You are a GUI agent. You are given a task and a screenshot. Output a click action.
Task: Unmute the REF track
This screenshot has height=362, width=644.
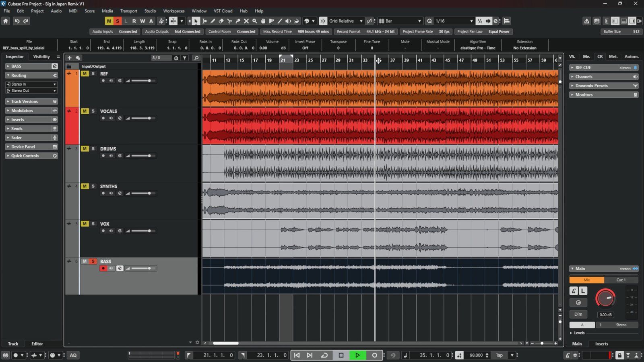coord(85,74)
